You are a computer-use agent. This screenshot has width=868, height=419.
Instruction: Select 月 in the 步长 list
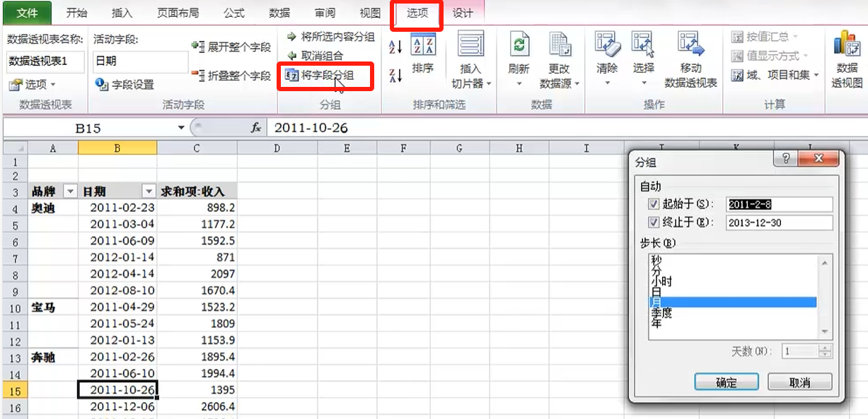[733, 302]
